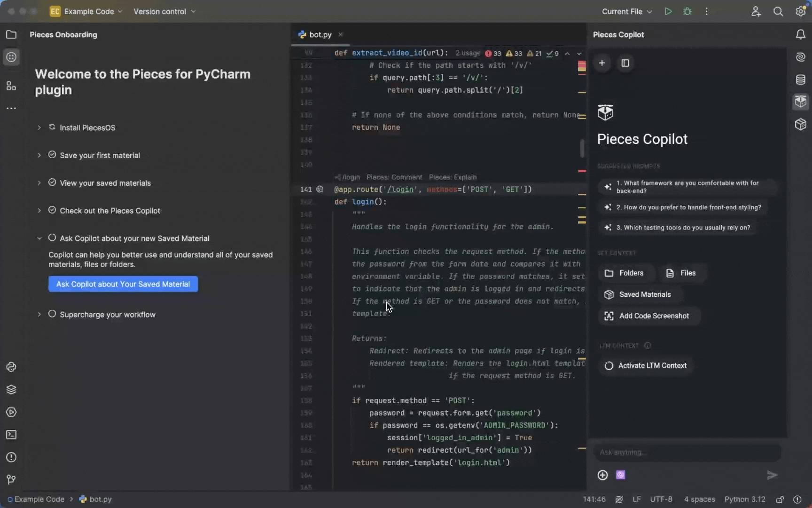Open UTF-8 encoding selector in status bar

tap(661, 499)
